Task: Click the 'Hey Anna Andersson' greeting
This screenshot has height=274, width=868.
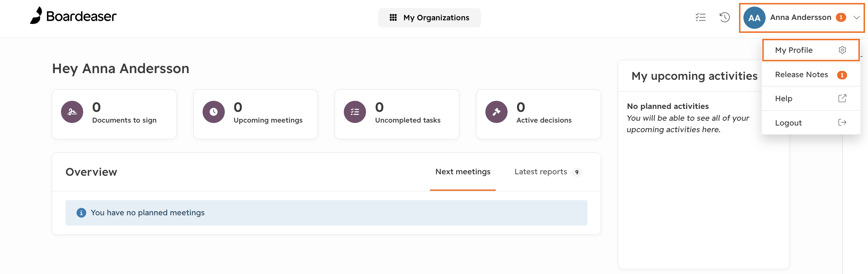Action: tap(121, 69)
